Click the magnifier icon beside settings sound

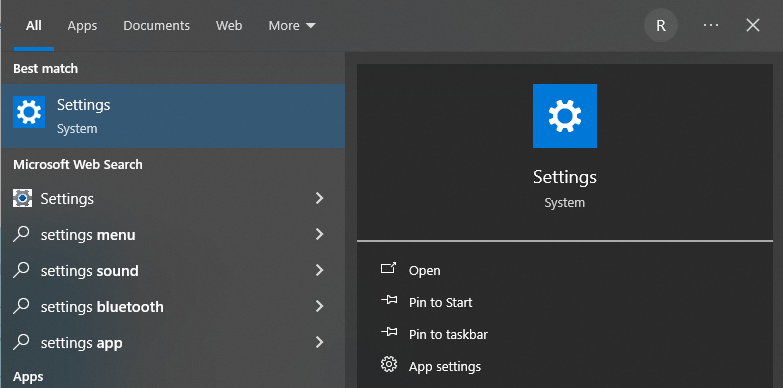21,270
